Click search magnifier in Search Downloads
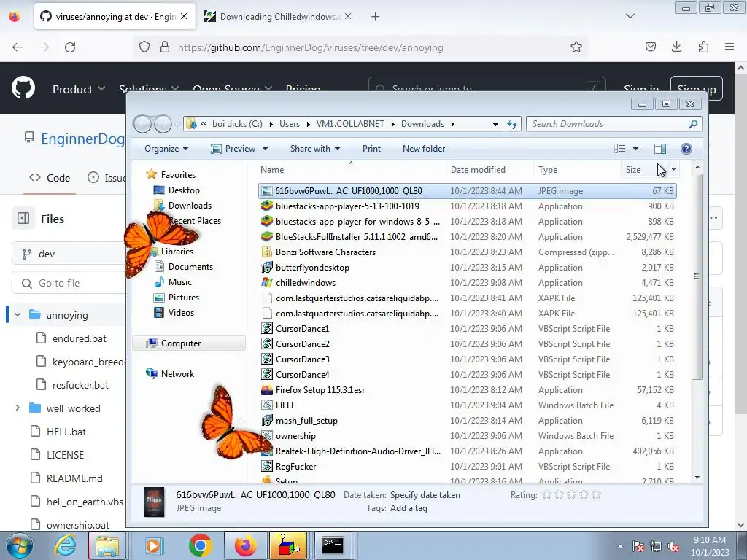This screenshot has height=560, width=747. (693, 124)
